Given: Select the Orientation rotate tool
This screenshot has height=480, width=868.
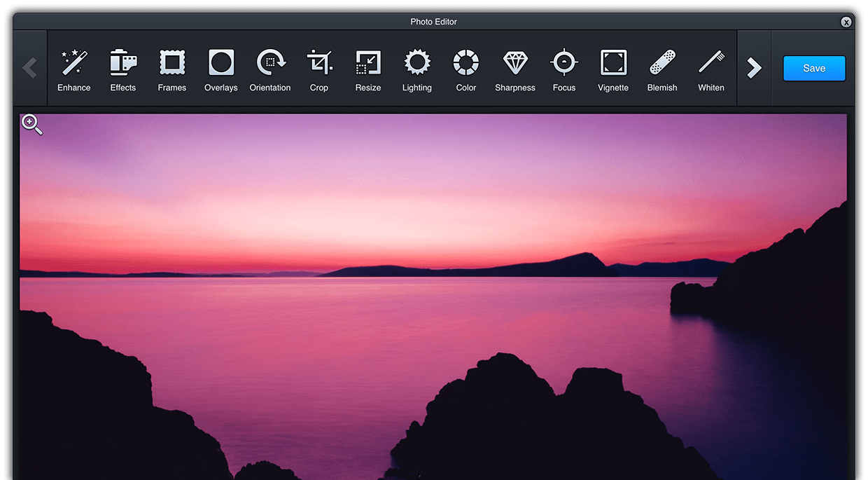Looking at the screenshot, I should coord(270,69).
